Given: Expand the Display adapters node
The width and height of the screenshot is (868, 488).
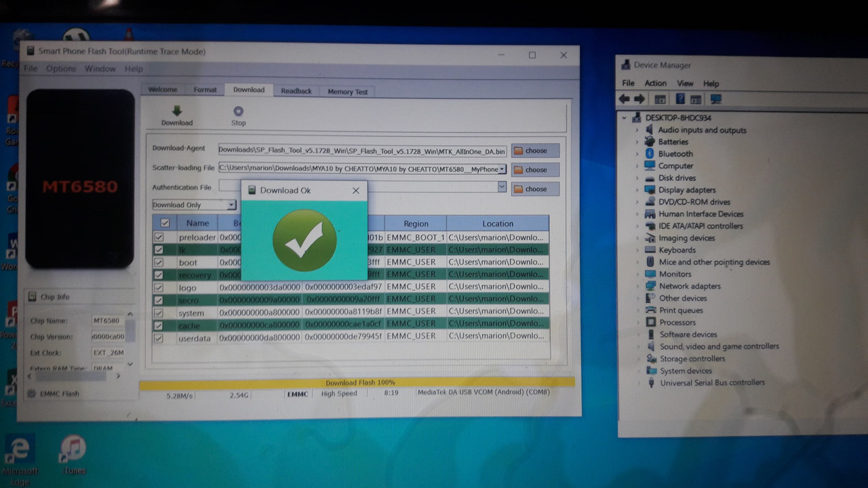Looking at the screenshot, I should tap(637, 190).
